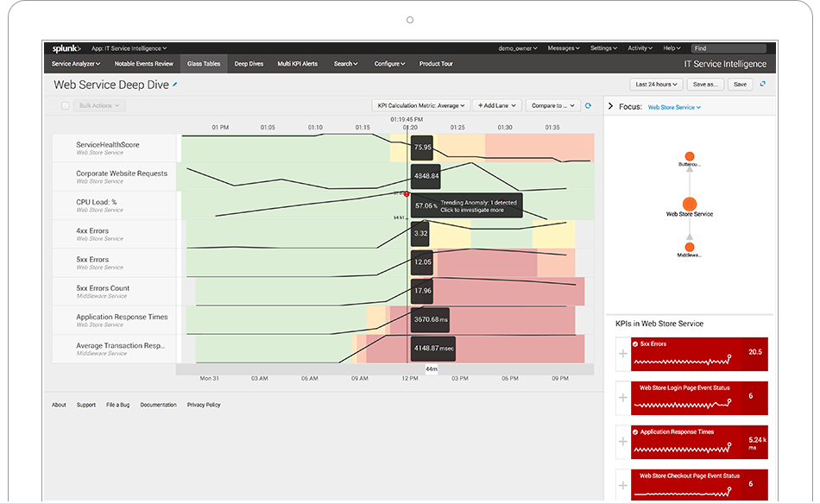Open the Messages menu
820x504 pixels.
[564, 48]
